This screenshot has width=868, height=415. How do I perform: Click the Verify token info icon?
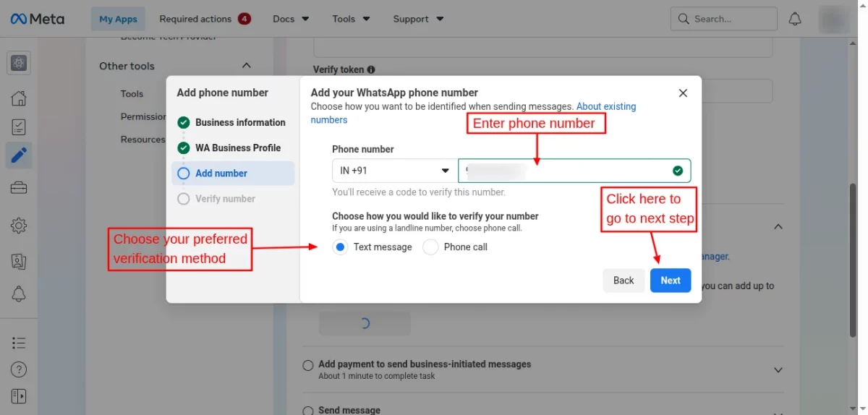point(371,70)
